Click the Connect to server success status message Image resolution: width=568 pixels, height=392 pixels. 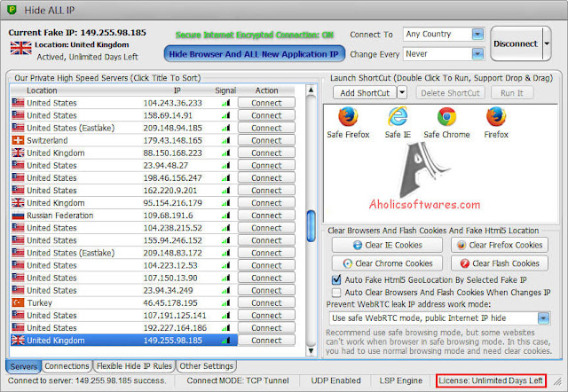tap(87, 380)
